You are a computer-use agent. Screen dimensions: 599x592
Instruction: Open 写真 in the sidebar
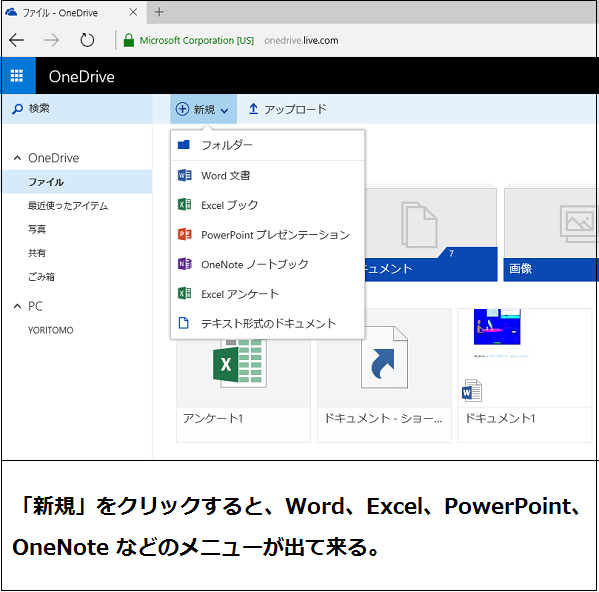[x=37, y=229]
